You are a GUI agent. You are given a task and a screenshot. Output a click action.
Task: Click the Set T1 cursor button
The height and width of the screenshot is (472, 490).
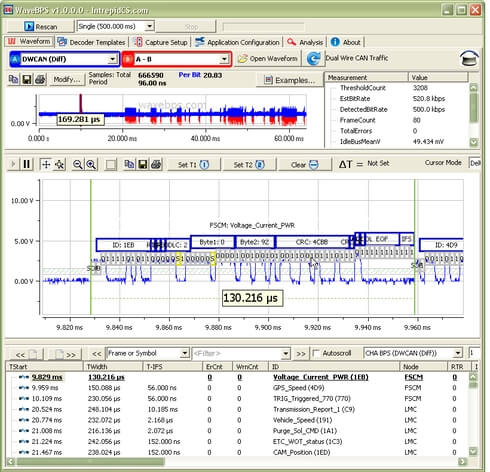[194, 165]
